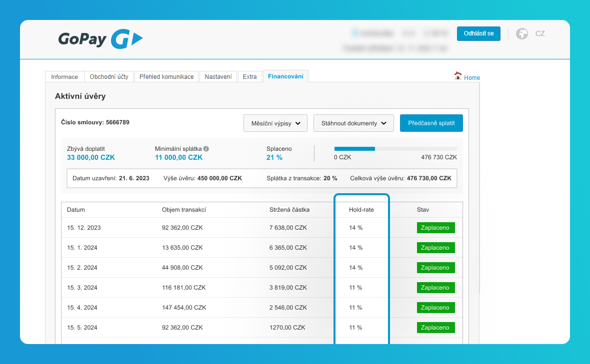The height and width of the screenshot is (364, 590).
Task: Click the 3 819,00 CZK withheld amount
Action: coord(288,288)
